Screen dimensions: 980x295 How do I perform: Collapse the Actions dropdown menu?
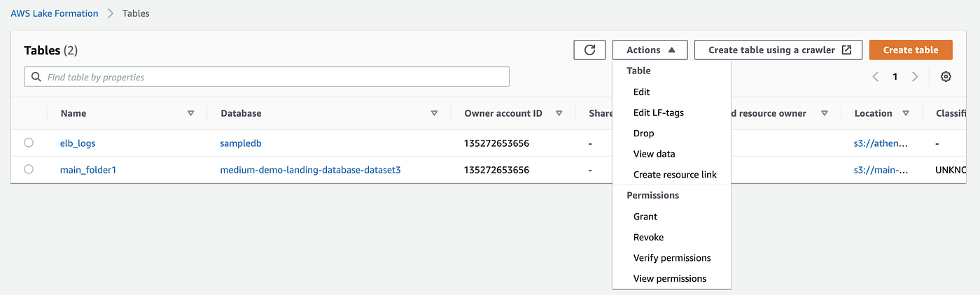[651, 50]
